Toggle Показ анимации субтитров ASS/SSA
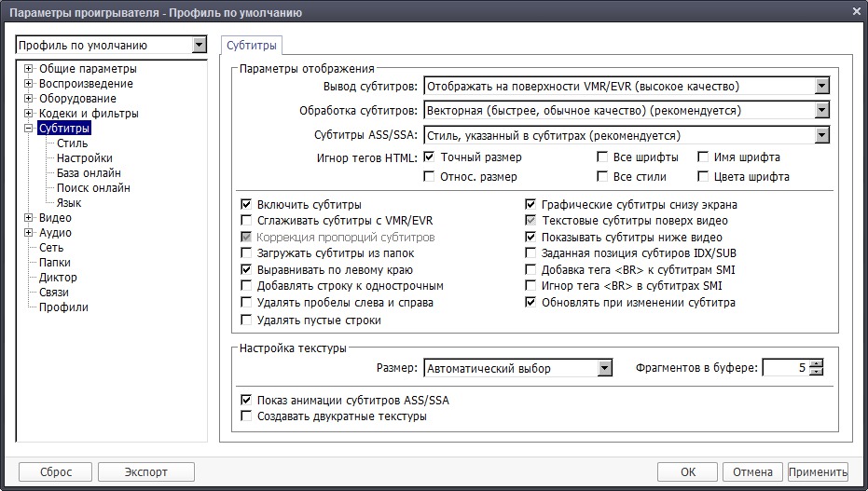Viewport: 868px width, 491px height. [247, 401]
